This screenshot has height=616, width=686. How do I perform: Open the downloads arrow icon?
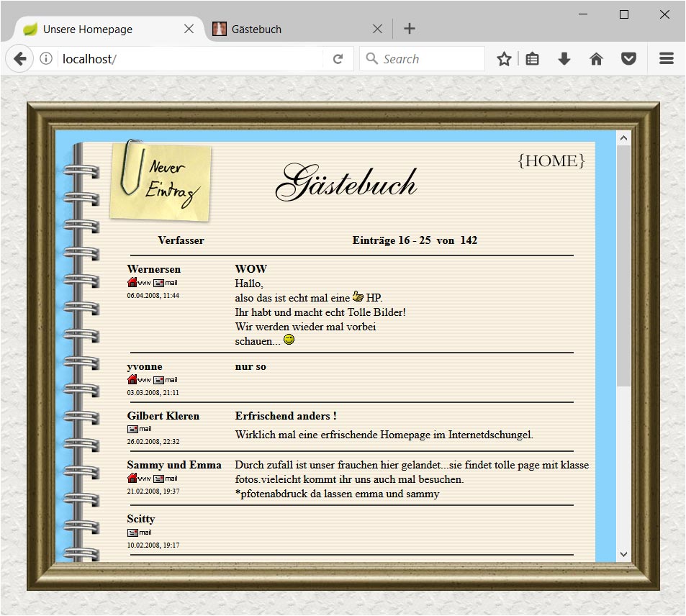[x=564, y=58]
